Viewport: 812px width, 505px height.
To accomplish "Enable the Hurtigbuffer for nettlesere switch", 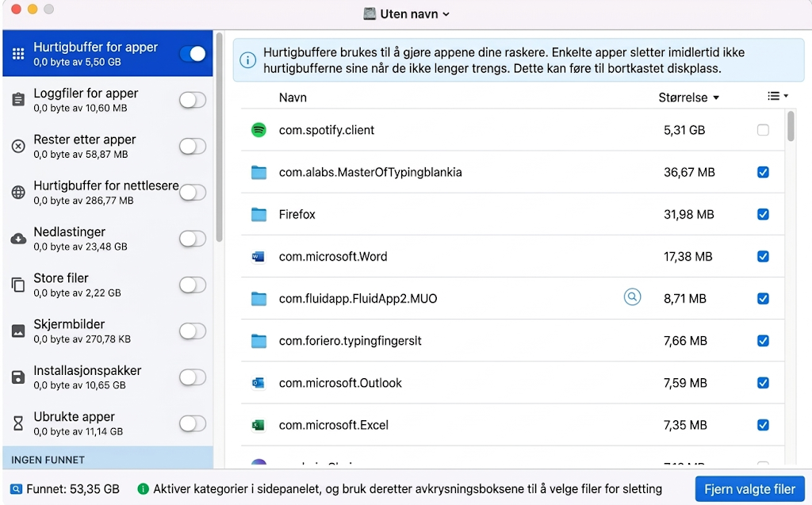I will 193,192.
